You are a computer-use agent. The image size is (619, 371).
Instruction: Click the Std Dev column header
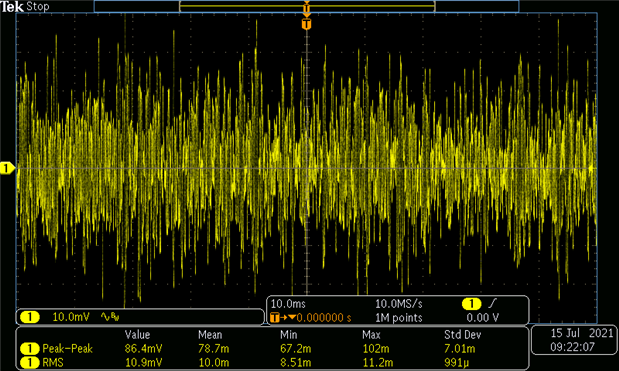[x=463, y=335]
